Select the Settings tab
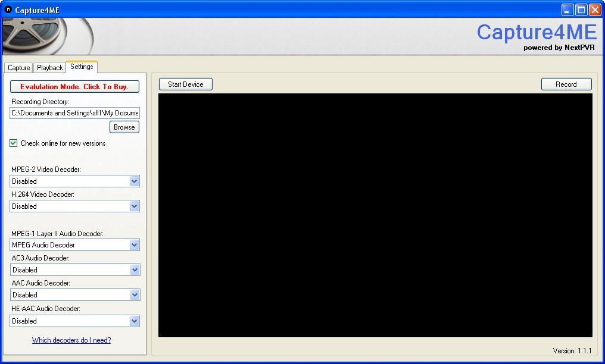 (x=82, y=67)
